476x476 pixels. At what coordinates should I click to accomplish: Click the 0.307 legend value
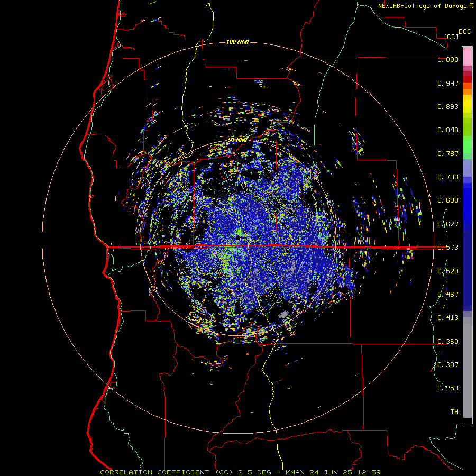[448, 365]
